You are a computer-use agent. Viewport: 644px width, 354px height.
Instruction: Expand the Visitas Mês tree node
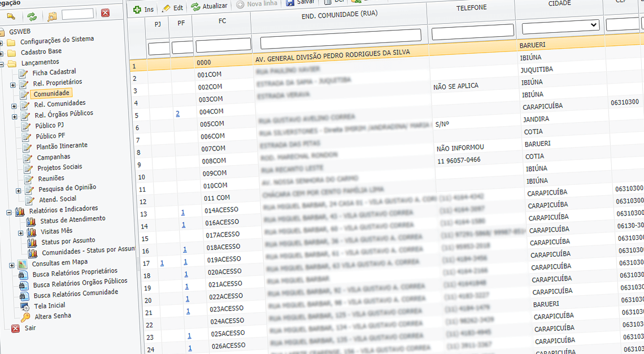(x=21, y=232)
